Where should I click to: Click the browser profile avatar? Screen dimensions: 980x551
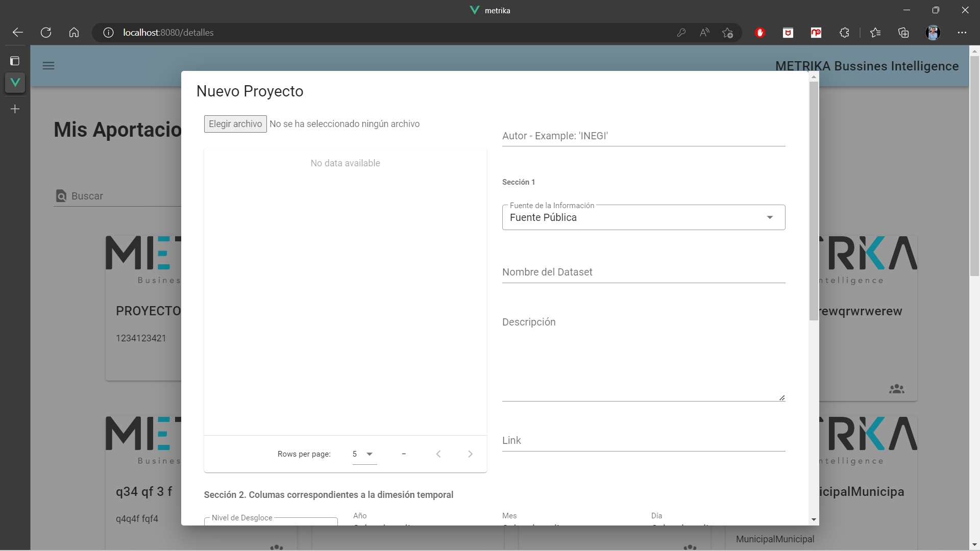click(934, 32)
